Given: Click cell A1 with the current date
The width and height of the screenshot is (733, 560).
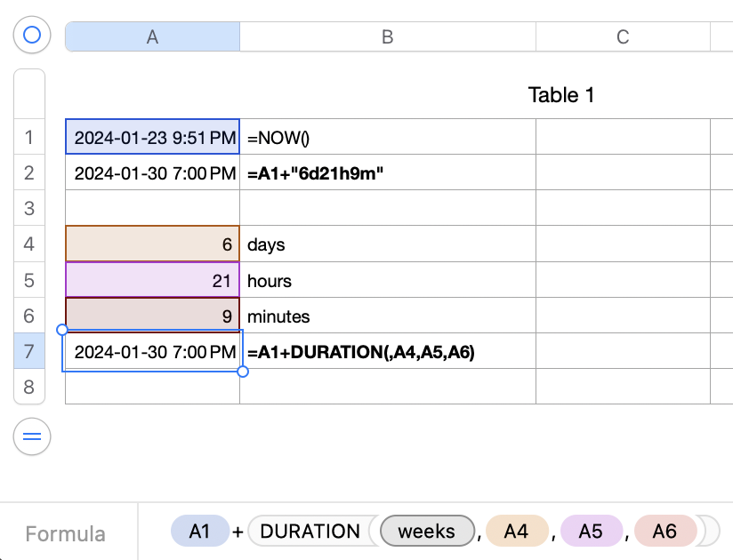Looking at the screenshot, I should pyautogui.click(x=152, y=137).
